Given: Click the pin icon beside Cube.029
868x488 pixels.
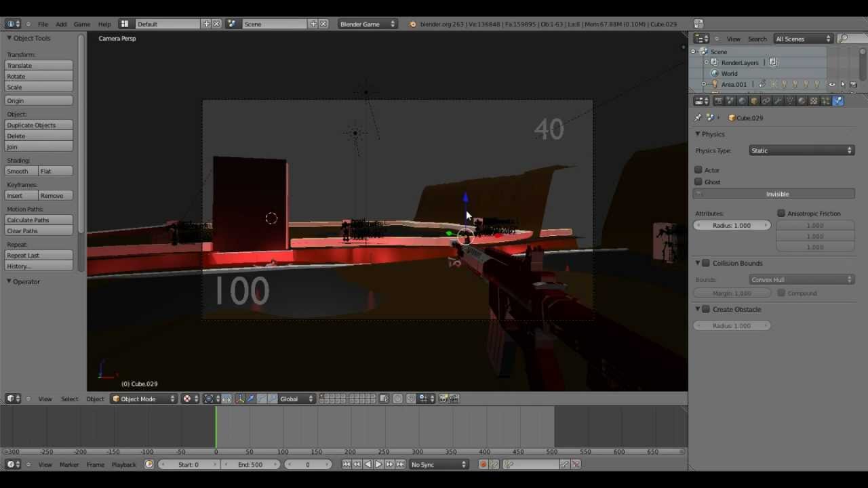Looking at the screenshot, I should pos(698,118).
